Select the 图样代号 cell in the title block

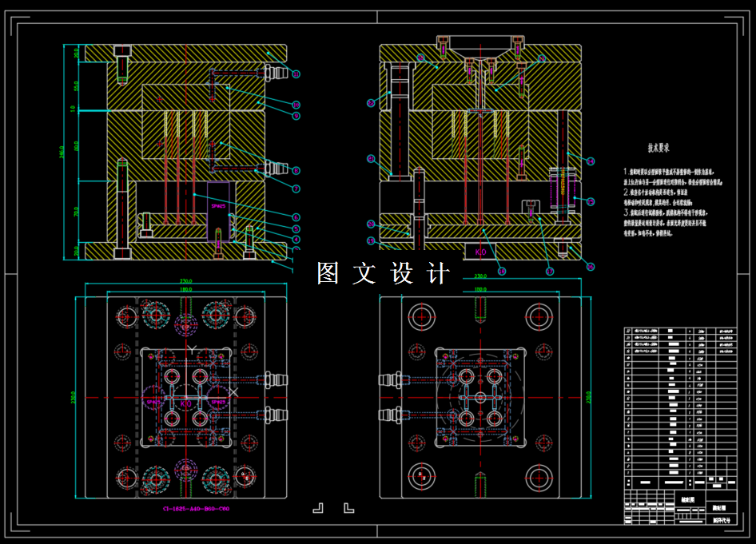click(x=722, y=520)
